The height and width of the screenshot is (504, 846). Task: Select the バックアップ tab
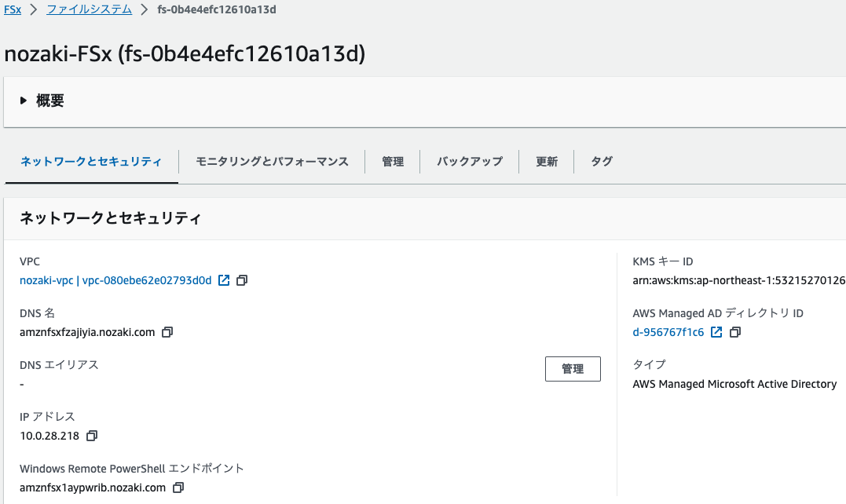(x=470, y=162)
